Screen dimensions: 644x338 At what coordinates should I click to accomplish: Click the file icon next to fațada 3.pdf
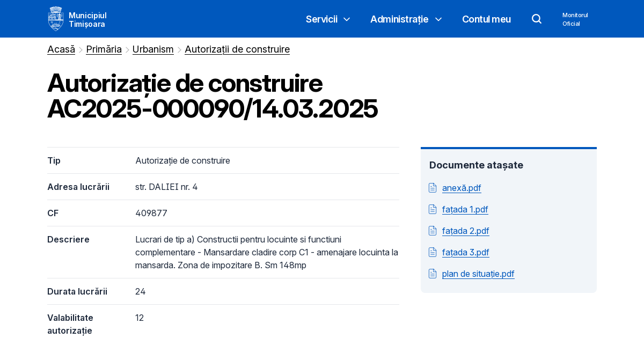tap(433, 252)
